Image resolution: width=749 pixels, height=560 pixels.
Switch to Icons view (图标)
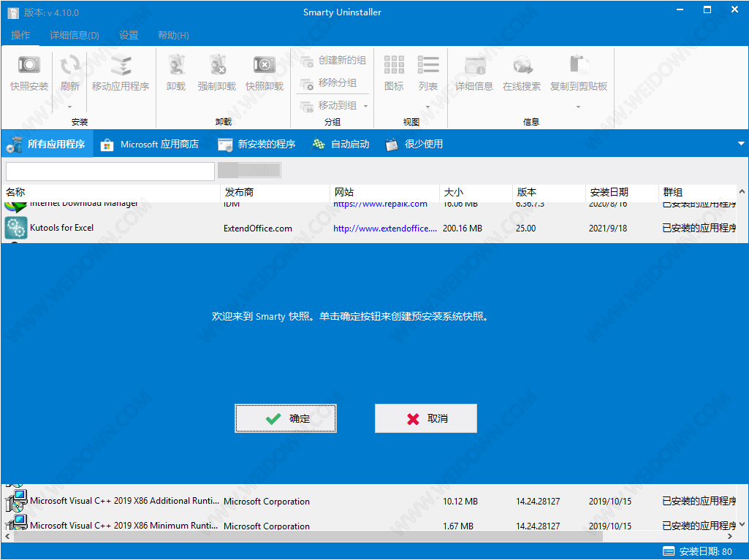394,66
